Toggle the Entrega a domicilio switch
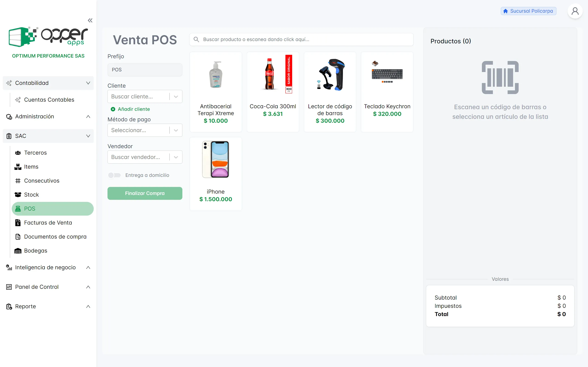This screenshot has height=367, width=588. click(x=114, y=175)
